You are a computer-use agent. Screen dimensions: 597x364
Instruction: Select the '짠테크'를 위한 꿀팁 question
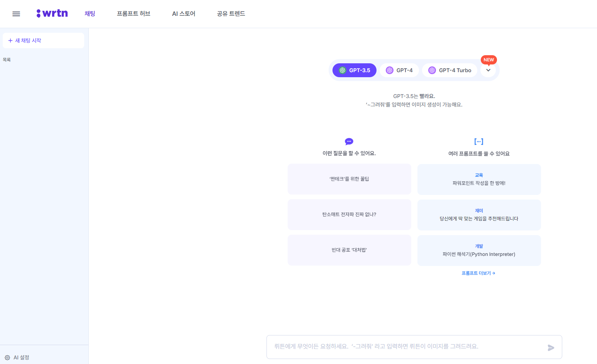[x=349, y=179]
